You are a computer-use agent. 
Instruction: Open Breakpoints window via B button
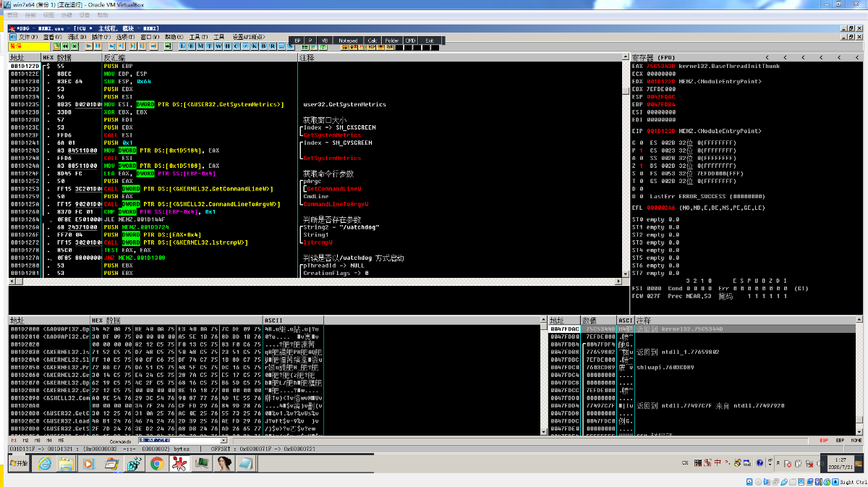[x=263, y=46]
